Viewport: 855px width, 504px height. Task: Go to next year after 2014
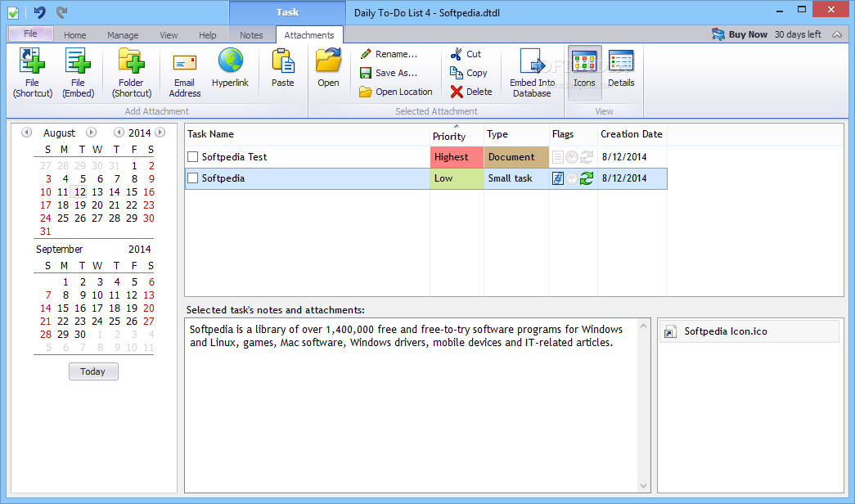coord(160,133)
